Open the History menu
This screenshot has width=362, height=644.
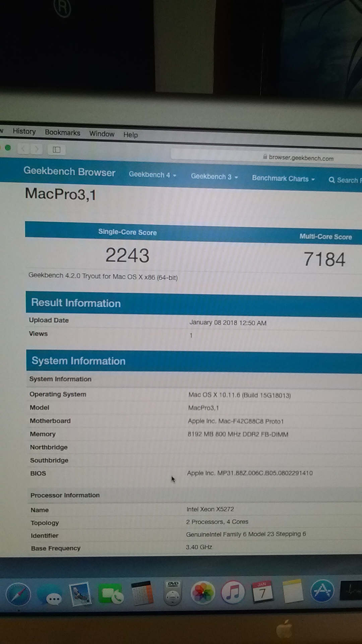24,131
